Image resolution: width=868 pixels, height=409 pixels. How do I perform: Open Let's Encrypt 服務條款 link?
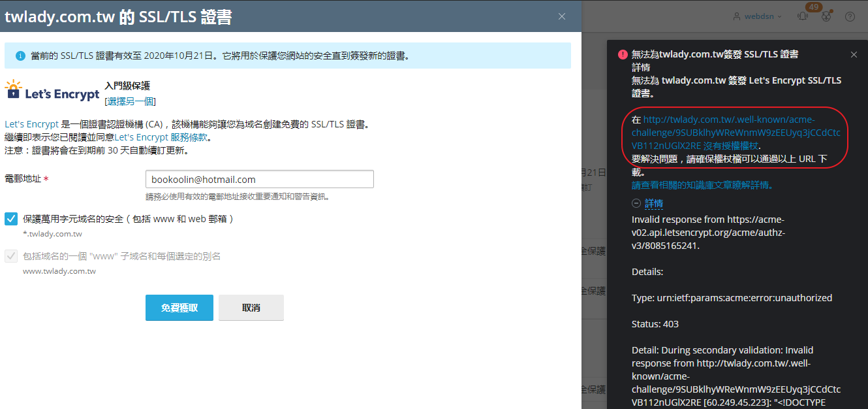click(x=161, y=137)
